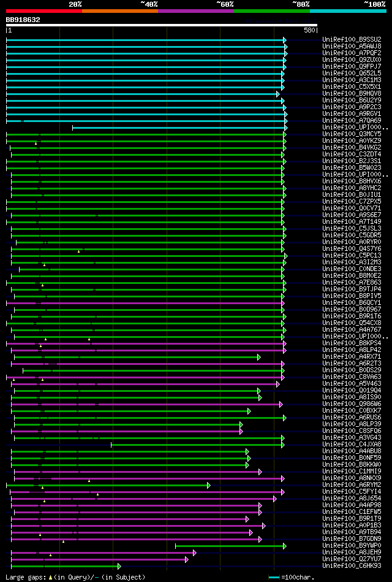Open hit UniRef100_B6QCY1
The image size is (392, 582).
tap(352, 302)
